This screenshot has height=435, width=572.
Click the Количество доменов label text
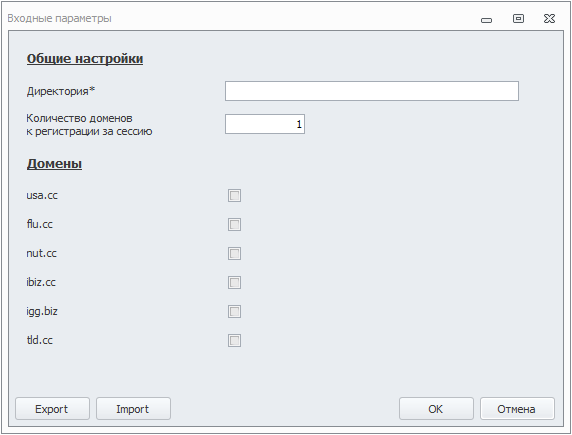pos(79,118)
